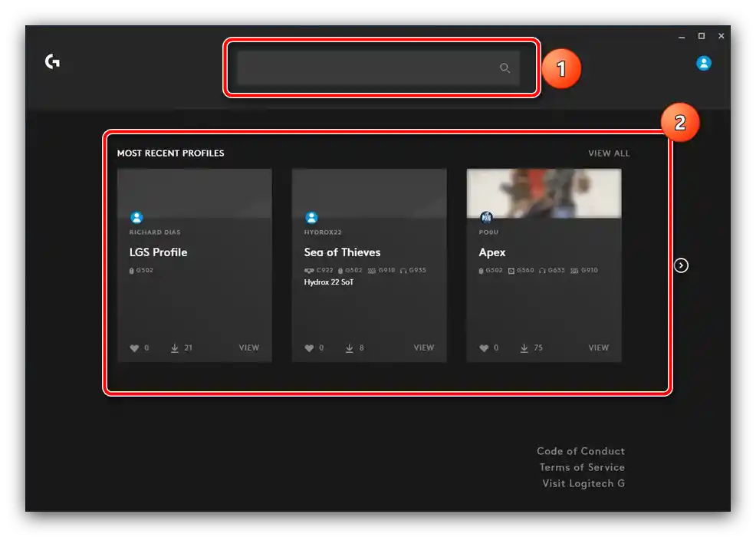Go to next profiles with arrow
This screenshot has width=756, height=537.
pos(681,265)
